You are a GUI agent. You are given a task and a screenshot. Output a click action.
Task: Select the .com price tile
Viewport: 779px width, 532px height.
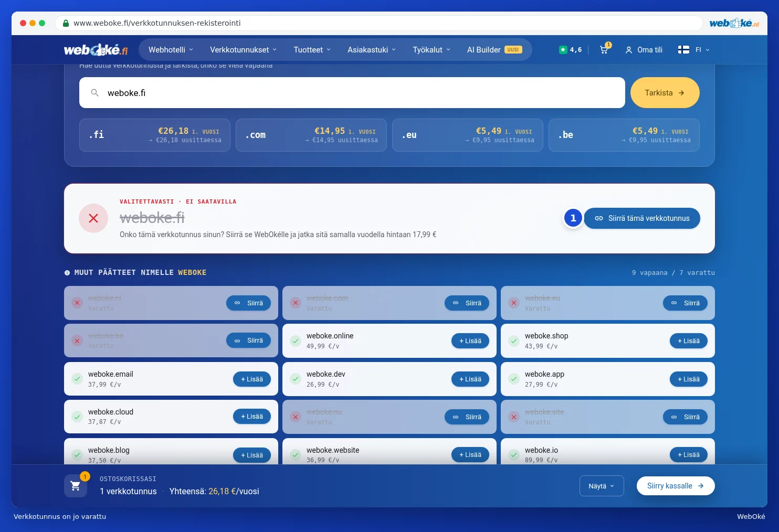(311, 135)
